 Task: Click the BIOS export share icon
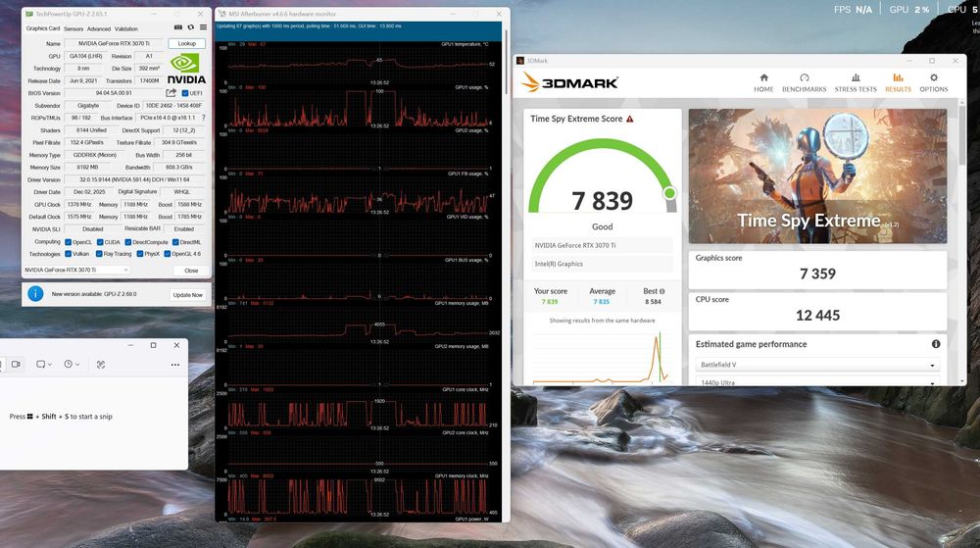pyautogui.click(x=171, y=92)
